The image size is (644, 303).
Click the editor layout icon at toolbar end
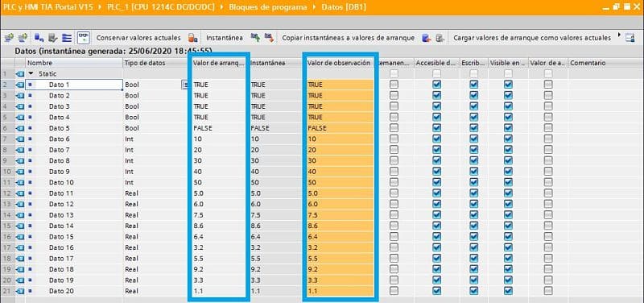630,38
